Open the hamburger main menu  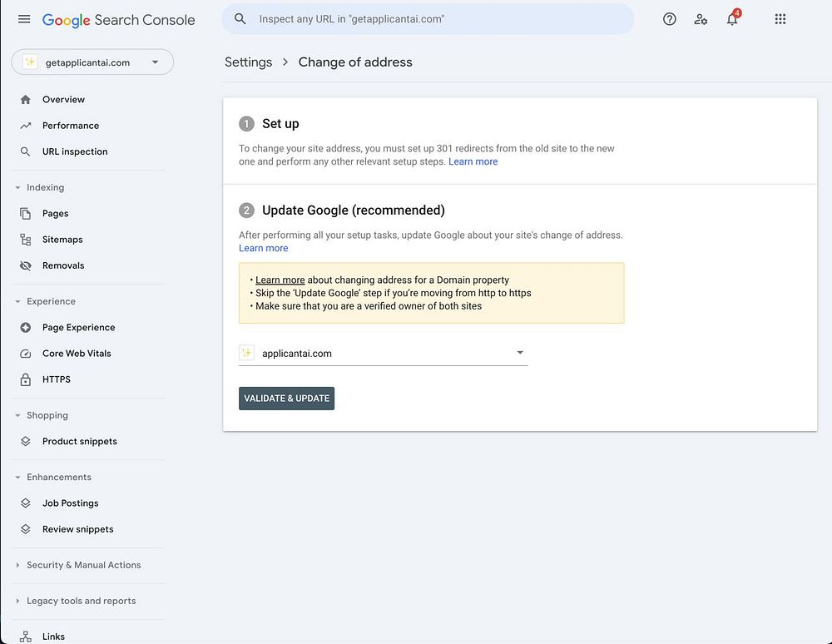(x=24, y=19)
